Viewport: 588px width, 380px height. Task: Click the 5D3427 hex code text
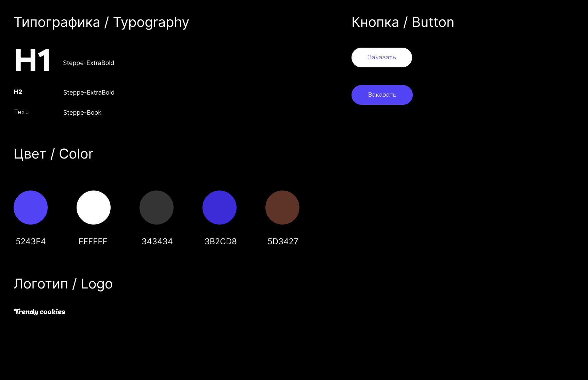click(x=283, y=242)
